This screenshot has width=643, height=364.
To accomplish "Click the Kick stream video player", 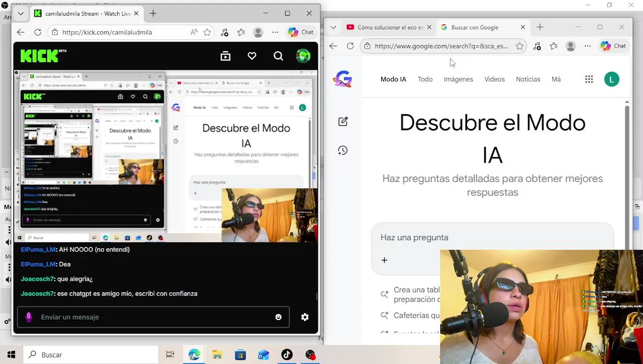I will 166,157.
